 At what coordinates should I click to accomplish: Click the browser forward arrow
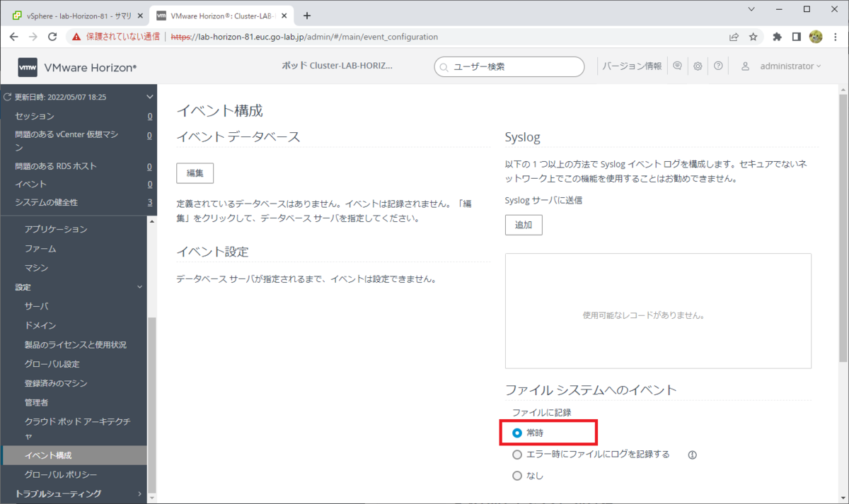(x=33, y=37)
